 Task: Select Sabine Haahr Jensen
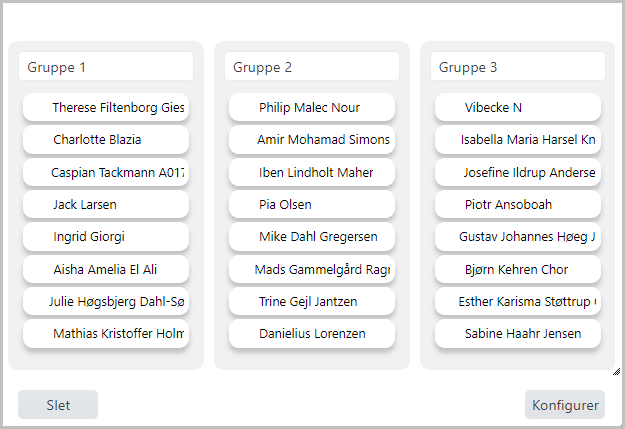[x=518, y=334]
